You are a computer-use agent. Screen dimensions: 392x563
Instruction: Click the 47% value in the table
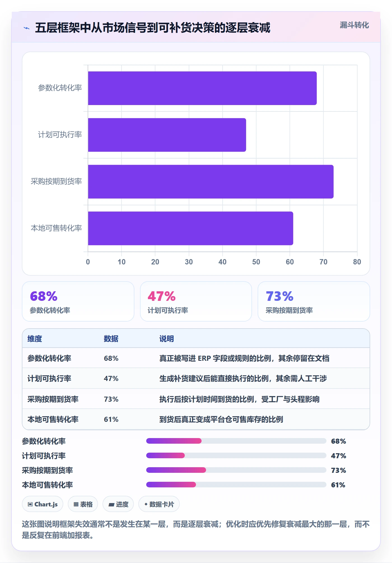(111, 378)
